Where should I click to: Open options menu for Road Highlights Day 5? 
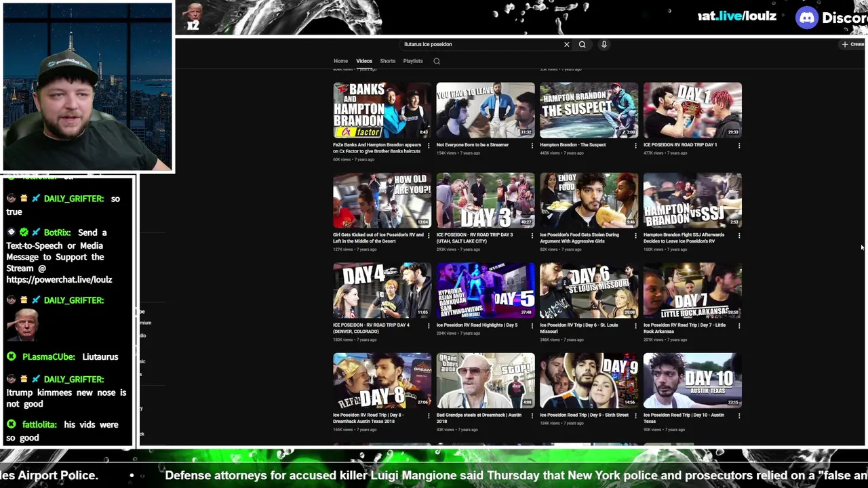532,325
